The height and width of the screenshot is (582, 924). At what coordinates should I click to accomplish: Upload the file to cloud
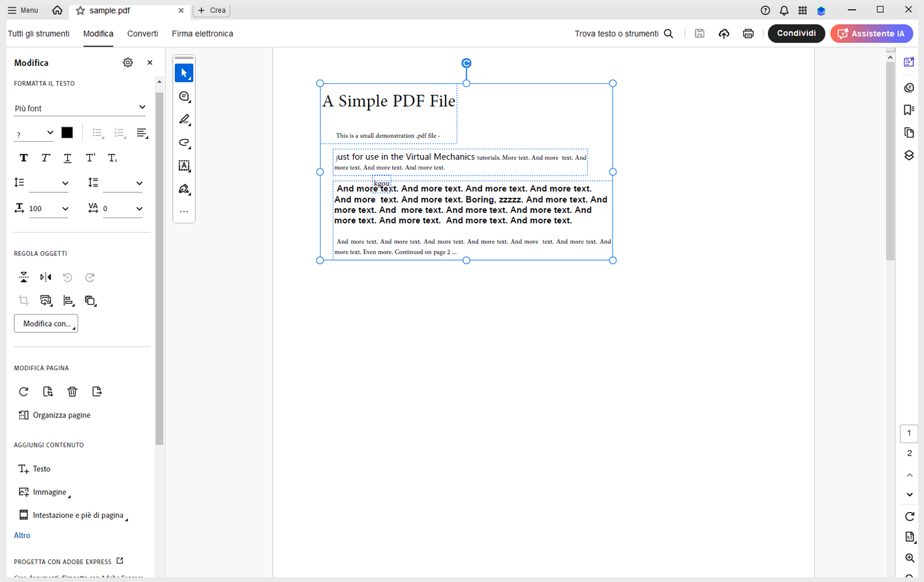click(724, 34)
